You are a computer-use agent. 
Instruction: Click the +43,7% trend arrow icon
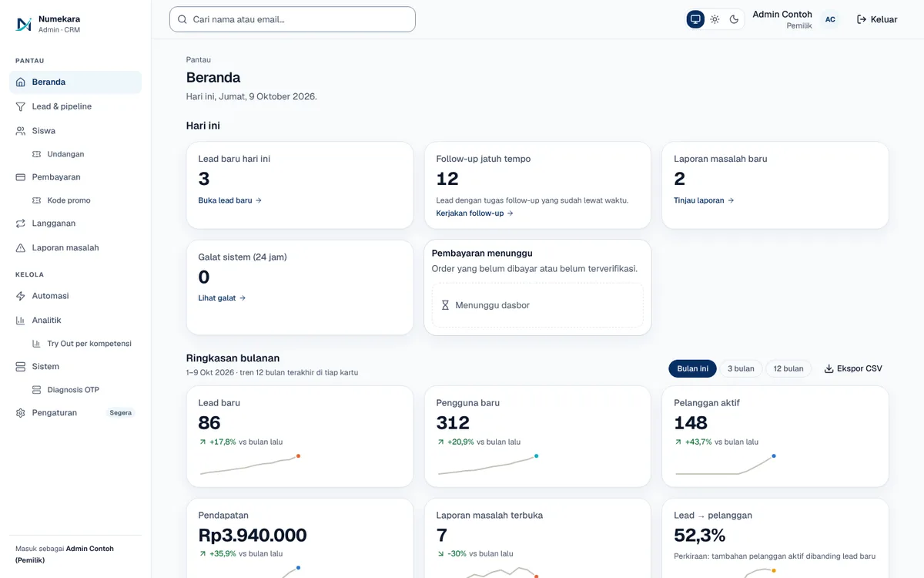[x=678, y=442]
